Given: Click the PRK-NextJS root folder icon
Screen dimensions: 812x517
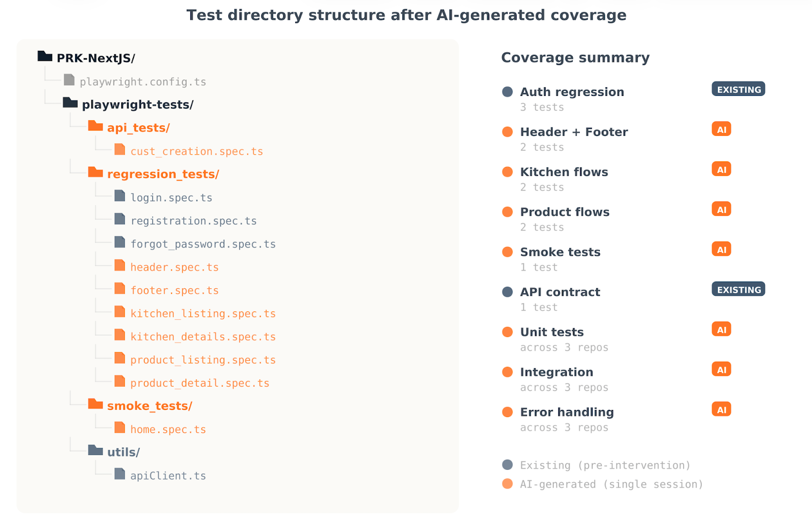Looking at the screenshot, I should (45, 56).
